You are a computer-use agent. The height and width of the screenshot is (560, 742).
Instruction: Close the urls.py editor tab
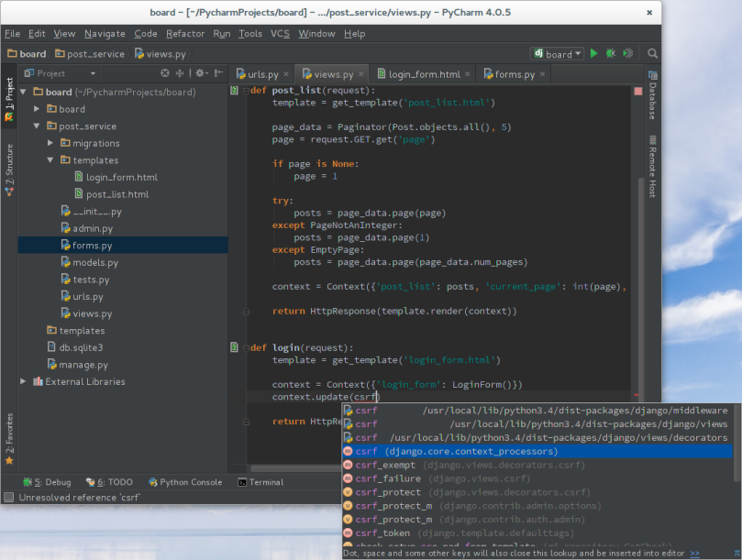(x=286, y=74)
